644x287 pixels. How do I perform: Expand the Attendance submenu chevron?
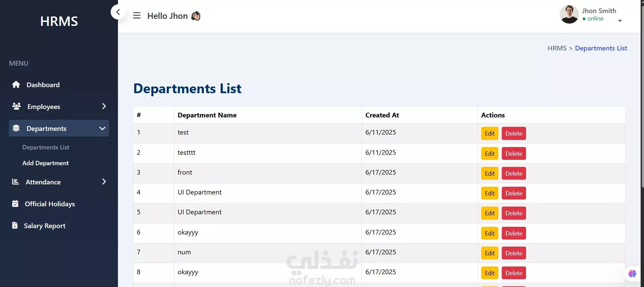pyautogui.click(x=104, y=182)
